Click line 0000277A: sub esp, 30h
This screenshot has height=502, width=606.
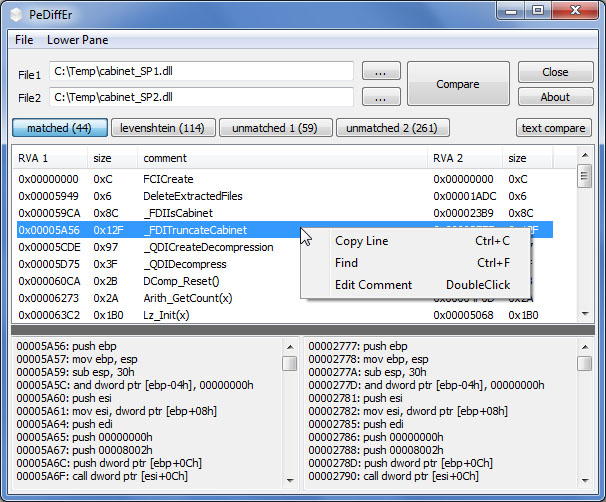367,372
